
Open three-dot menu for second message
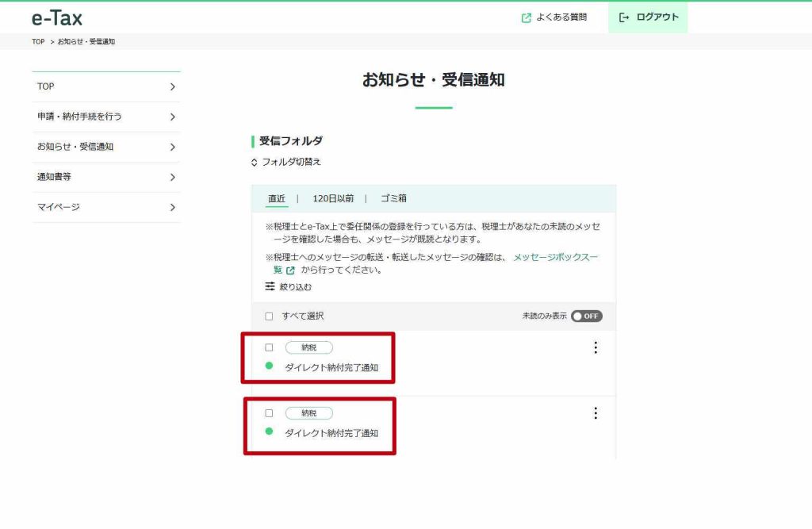pyautogui.click(x=596, y=413)
